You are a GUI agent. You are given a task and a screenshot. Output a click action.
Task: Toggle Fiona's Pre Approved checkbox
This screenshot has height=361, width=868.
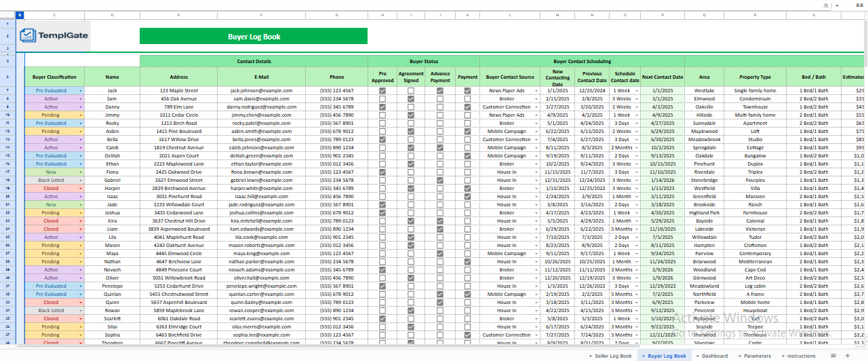(x=382, y=172)
